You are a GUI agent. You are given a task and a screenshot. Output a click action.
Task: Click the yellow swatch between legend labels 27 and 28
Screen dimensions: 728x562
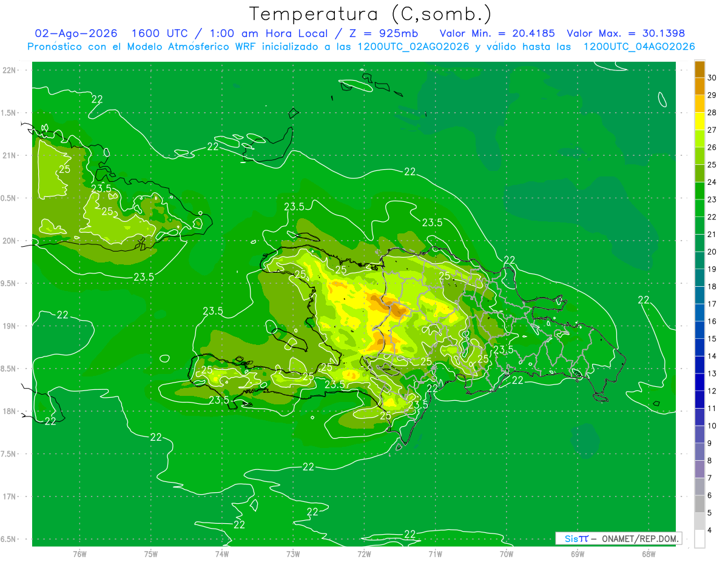[x=699, y=121]
